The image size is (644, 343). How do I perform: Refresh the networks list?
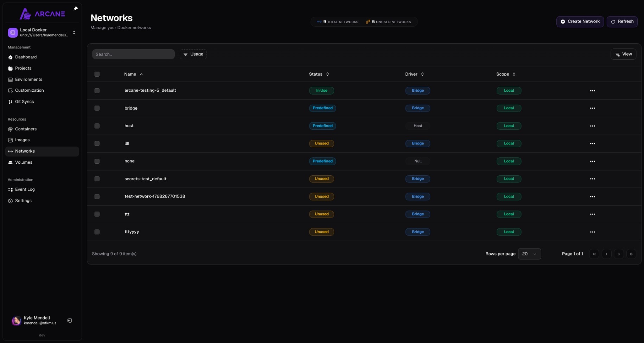(x=622, y=21)
